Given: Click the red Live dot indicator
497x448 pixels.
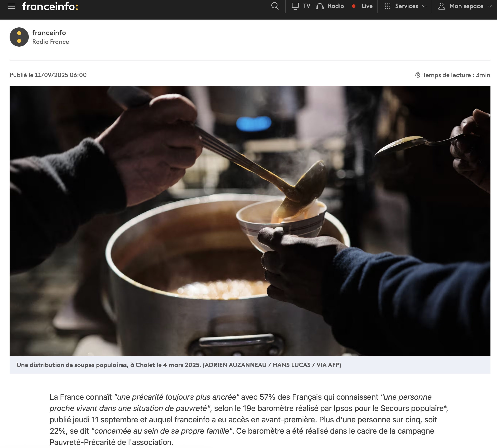Looking at the screenshot, I should (354, 6).
